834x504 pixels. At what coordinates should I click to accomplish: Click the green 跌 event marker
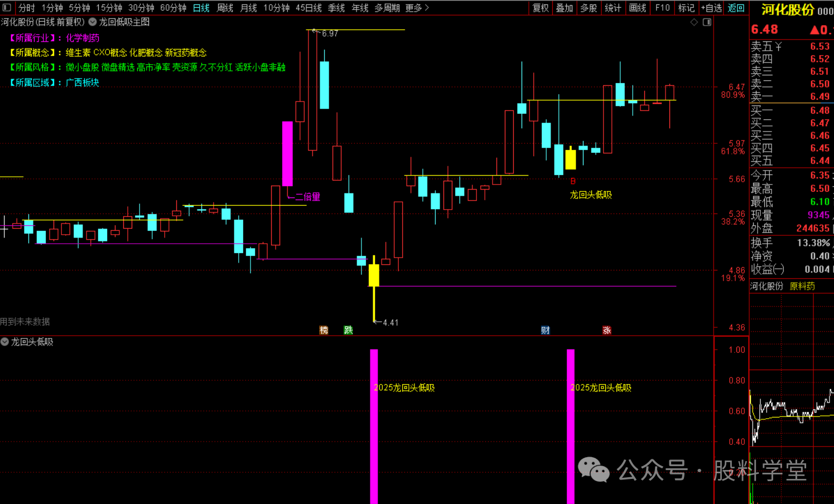tap(348, 330)
